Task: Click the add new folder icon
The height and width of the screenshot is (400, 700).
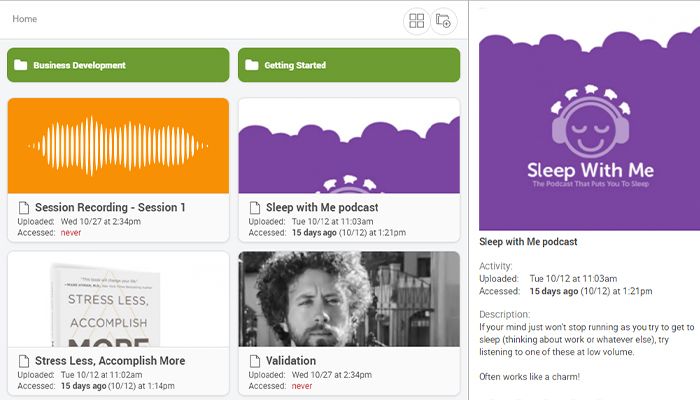Action: pyautogui.click(x=444, y=21)
